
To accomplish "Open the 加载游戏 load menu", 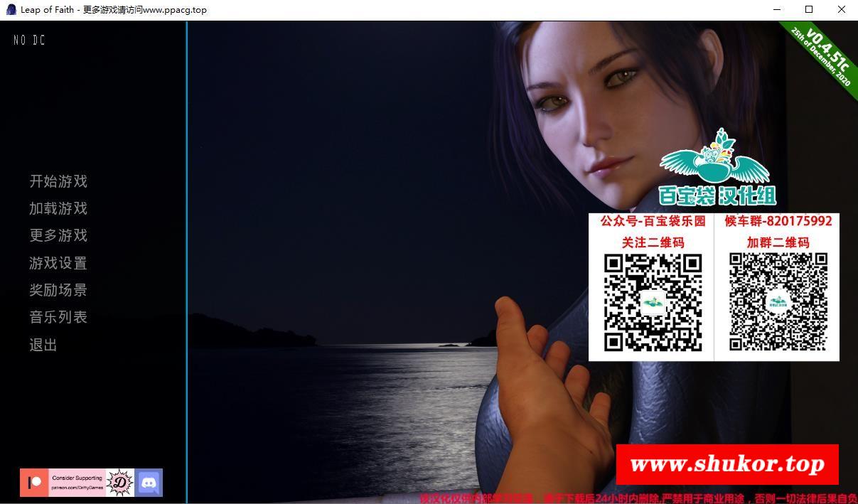I will pyautogui.click(x=58, y=208).
